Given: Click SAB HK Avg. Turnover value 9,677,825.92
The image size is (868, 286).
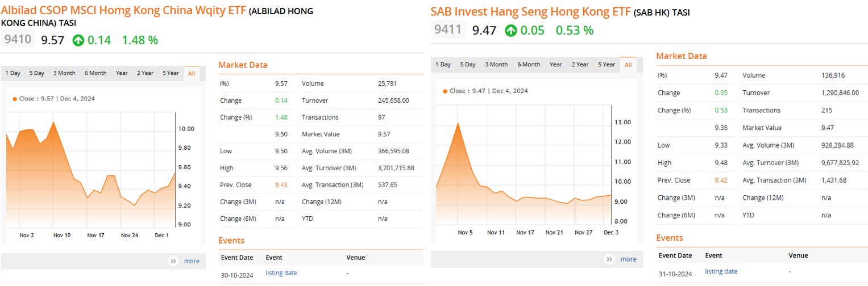Looking at the screenshot, I should (840, 163).
